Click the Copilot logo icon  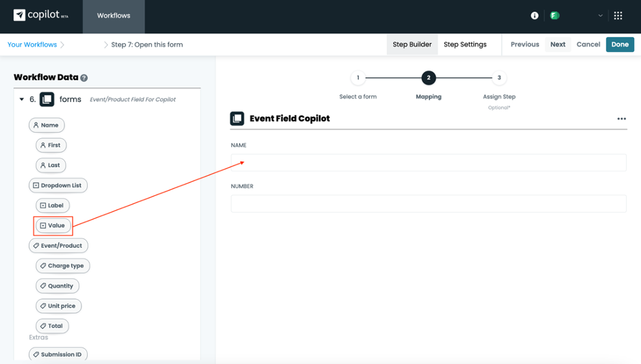coord(19,15)
